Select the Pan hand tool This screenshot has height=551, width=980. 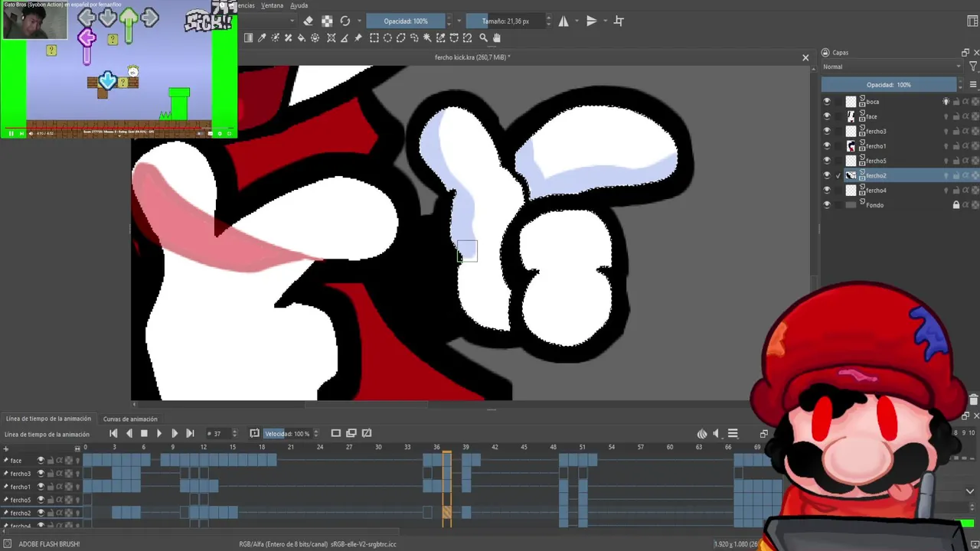497,37
